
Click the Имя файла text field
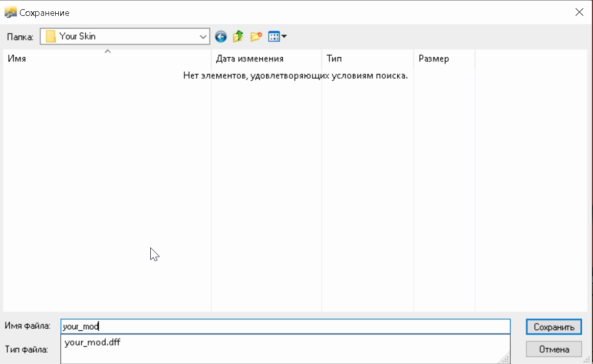[286, 327]
